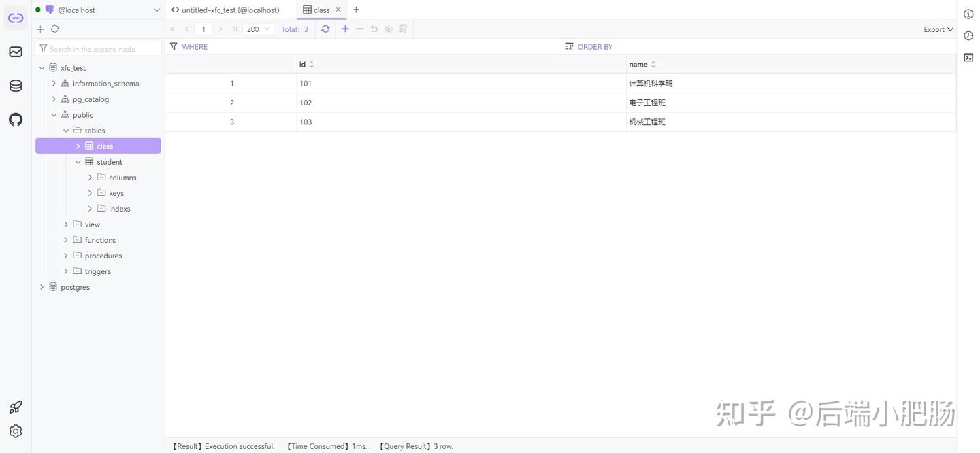This screenshot has width=980, height=453.
Task: Collapse the public schema node
Action: click(x=53, y=114)
